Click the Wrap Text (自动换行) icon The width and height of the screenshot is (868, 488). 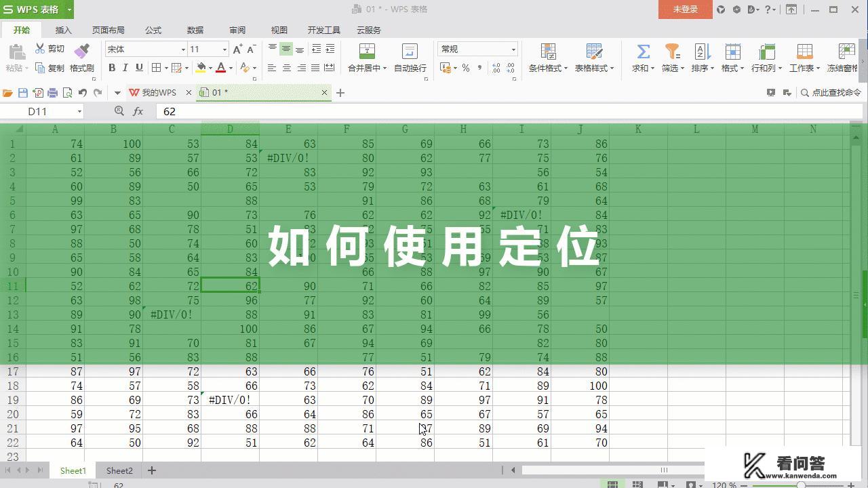click(x=410, y=52)
